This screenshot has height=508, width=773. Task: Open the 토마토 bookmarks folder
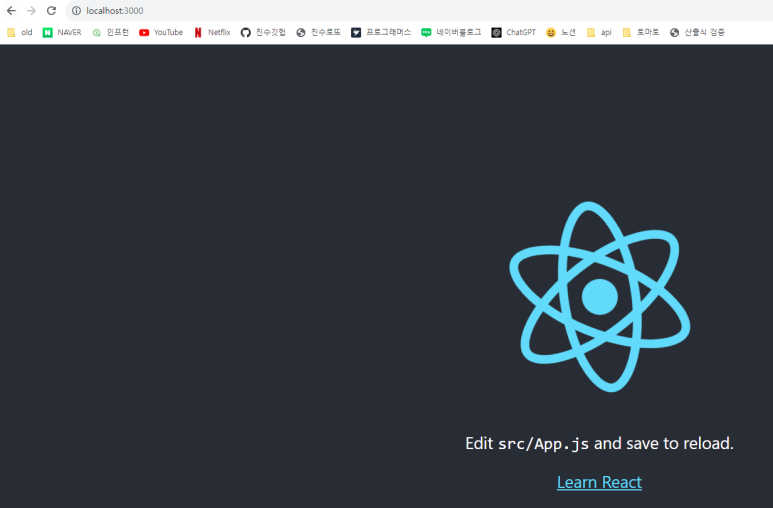point(640,33)
